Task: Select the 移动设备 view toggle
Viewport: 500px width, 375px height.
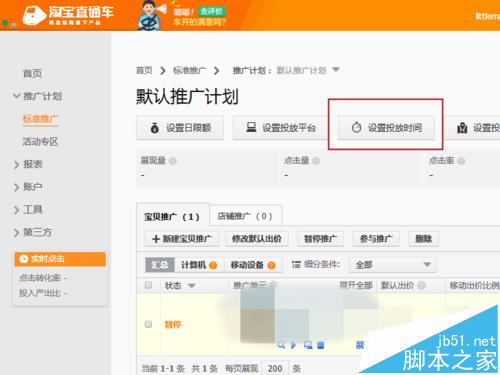Action: click(x=253, y=265)
